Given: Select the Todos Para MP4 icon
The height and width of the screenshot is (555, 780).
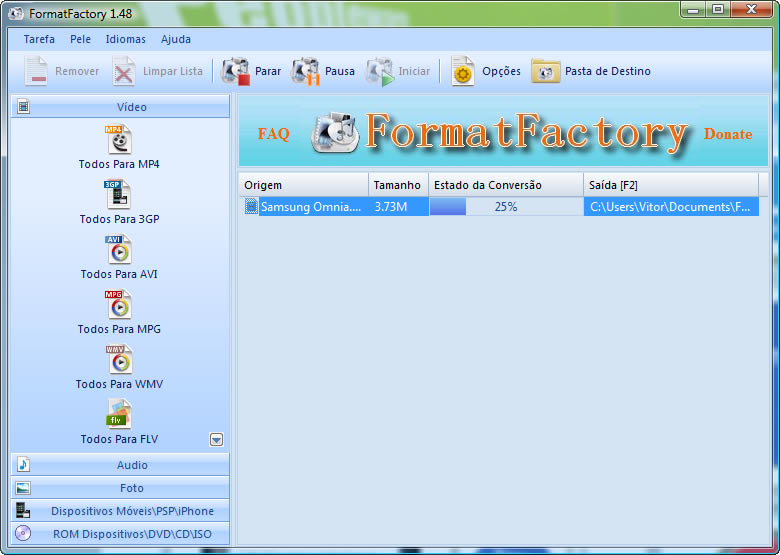Looking at the screenshot, I should click(119, 140).
